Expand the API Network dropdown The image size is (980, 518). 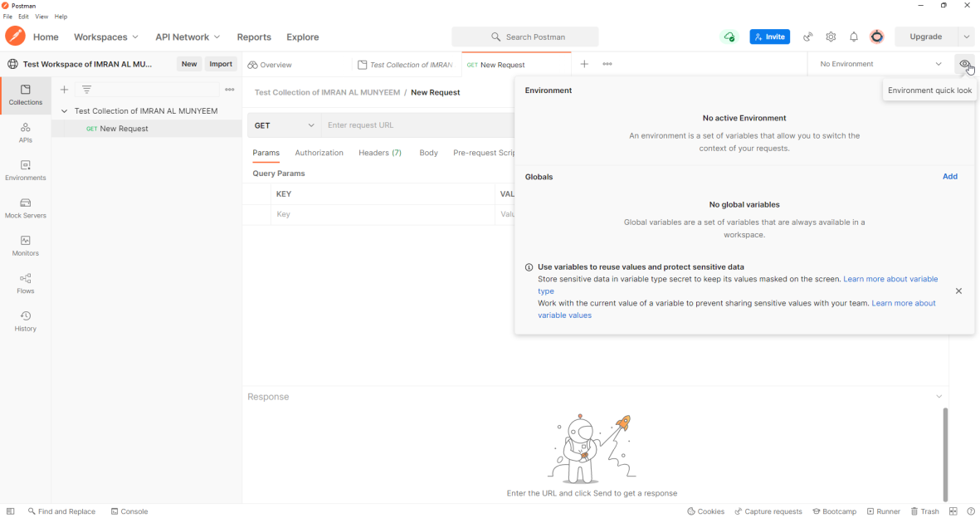(x=188, y=37)
